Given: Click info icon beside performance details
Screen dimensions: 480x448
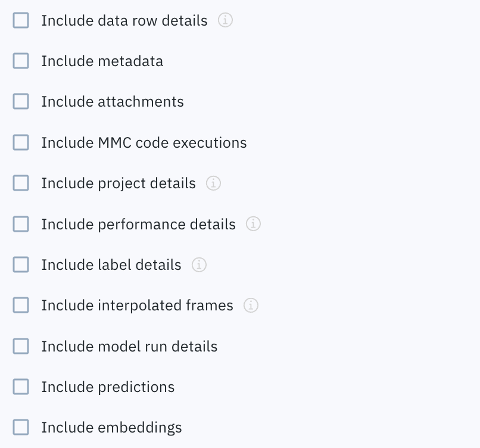Looking at the screenshot, I should click(x=254, y=224).
